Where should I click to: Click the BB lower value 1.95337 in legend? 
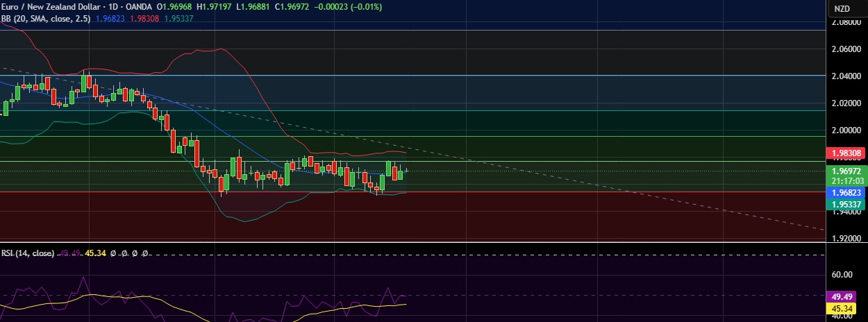click(x=179, y=17)
